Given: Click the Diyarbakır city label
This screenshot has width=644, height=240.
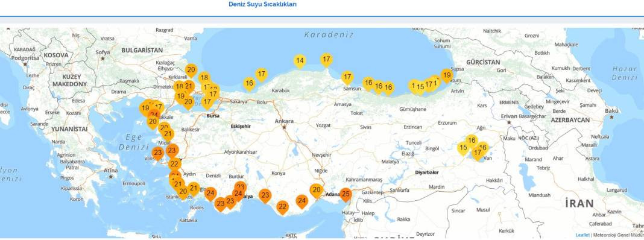Looking at the screenshot, I should click(x=427, y=172).
